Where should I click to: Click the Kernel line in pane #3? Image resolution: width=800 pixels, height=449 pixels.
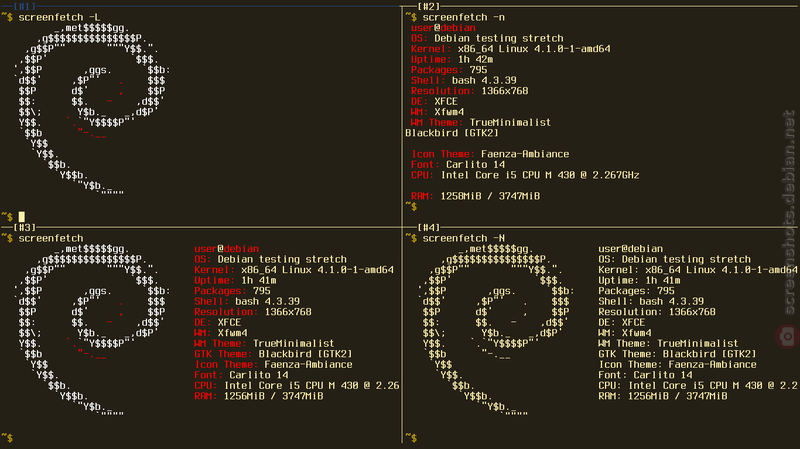(x=294, y=270)
